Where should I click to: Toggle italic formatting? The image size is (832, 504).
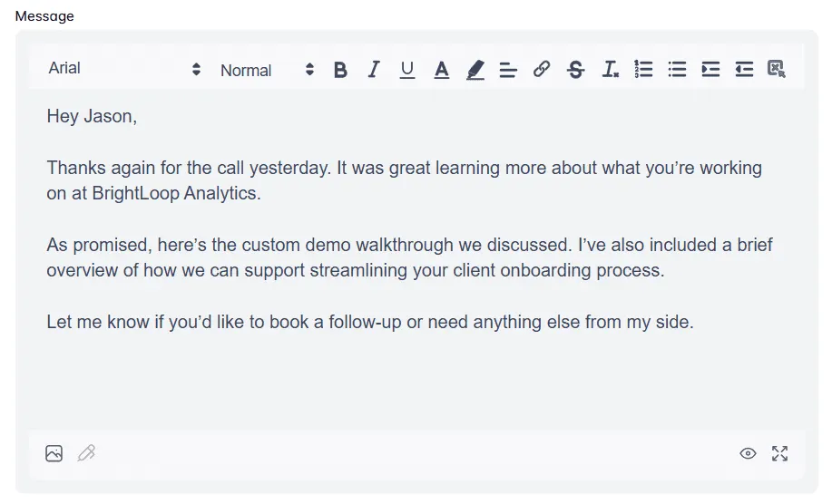(x=373, y=70)
